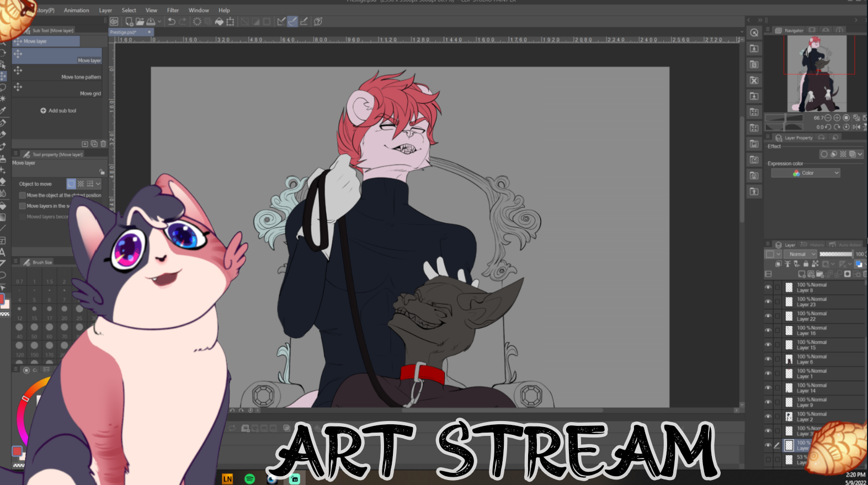Click the Save icon in the command bar
868x485 pixels.
(x=151, y=22)
